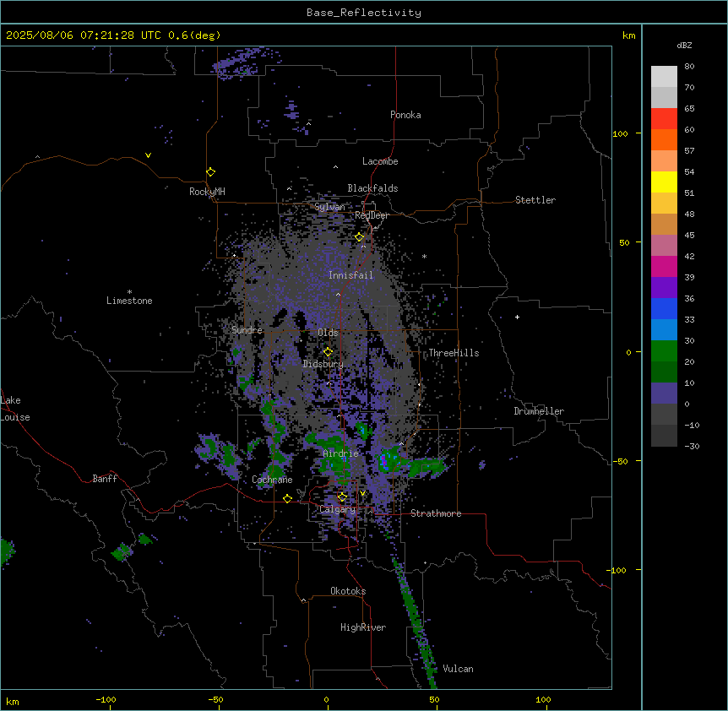Select the Drumheller label
Screen dimensions: 728x711
[539, 411]
